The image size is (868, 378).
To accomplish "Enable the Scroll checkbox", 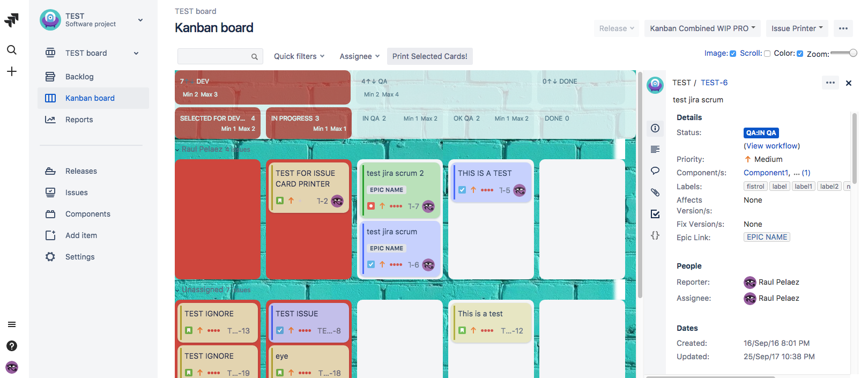I will click(x=767, y=54).
